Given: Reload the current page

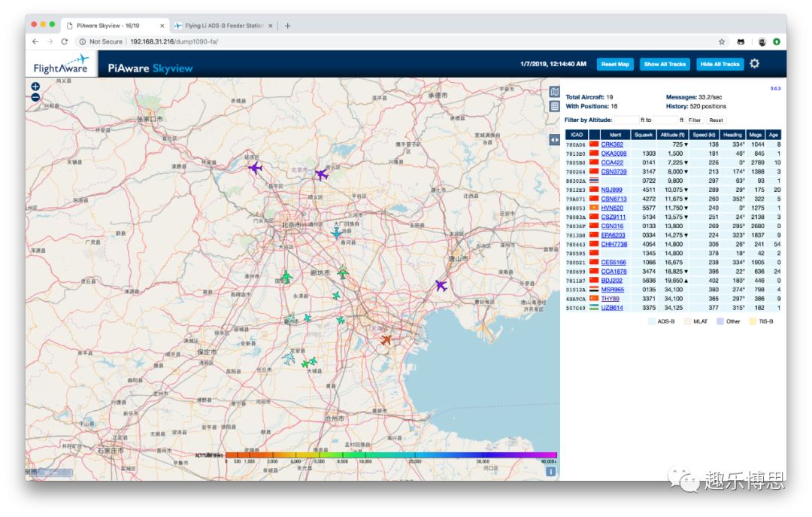Looking at the screenshot, I should (x=64, y=41).
